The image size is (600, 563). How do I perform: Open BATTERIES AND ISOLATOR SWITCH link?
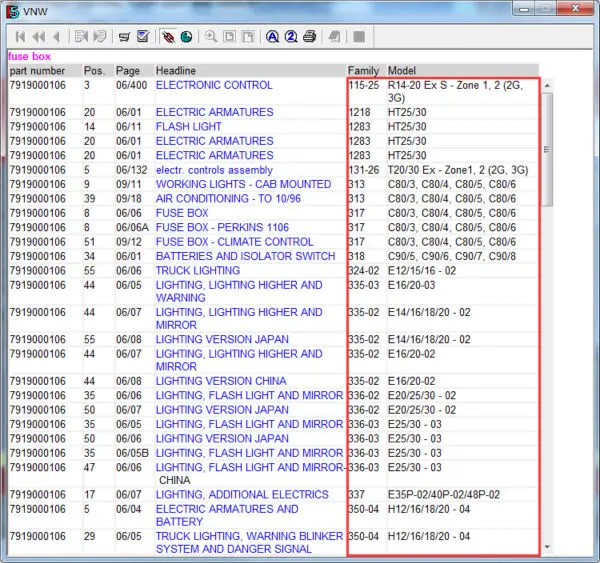(245, 256)
